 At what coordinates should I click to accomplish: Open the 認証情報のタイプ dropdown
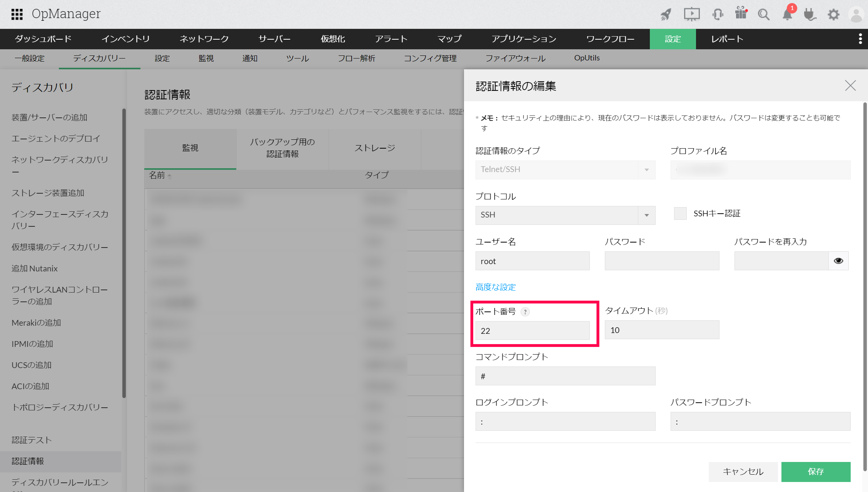pyautogui.click(x=646, y=169)
